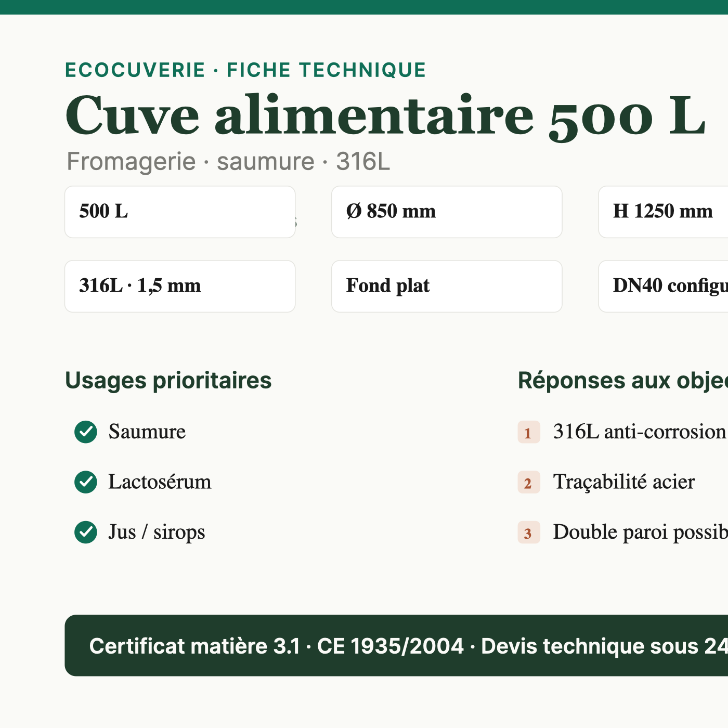This screenshot has width=728, height=728.
Task: Click the check icon beside Jus / sirops
Action: pos(86,532)
